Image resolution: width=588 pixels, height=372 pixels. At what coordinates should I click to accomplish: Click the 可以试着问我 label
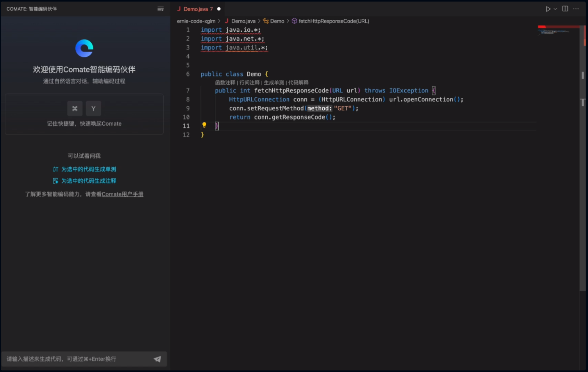coord(84,156)
